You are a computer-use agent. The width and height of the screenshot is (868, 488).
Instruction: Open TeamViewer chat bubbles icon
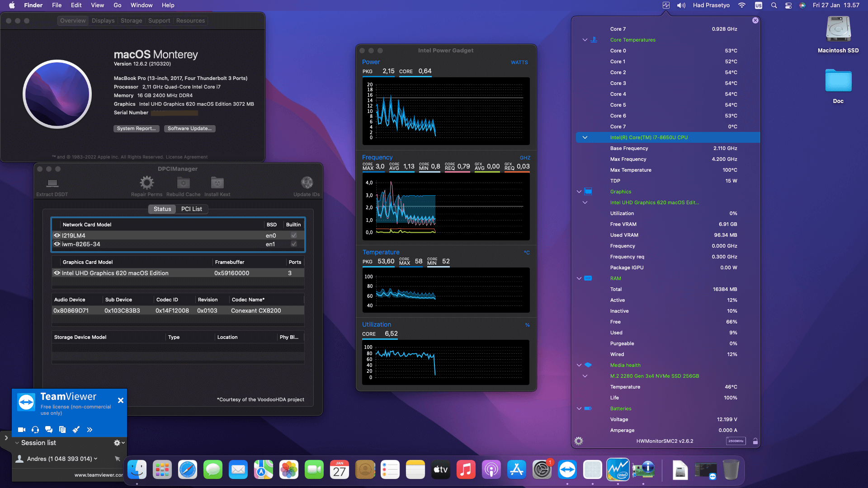(49, 430)
